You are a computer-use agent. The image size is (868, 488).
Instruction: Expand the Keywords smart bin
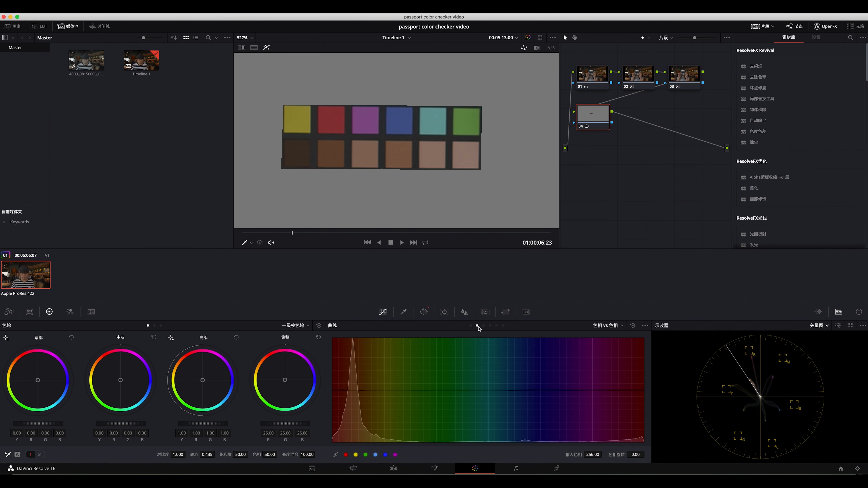coord(4,222)
